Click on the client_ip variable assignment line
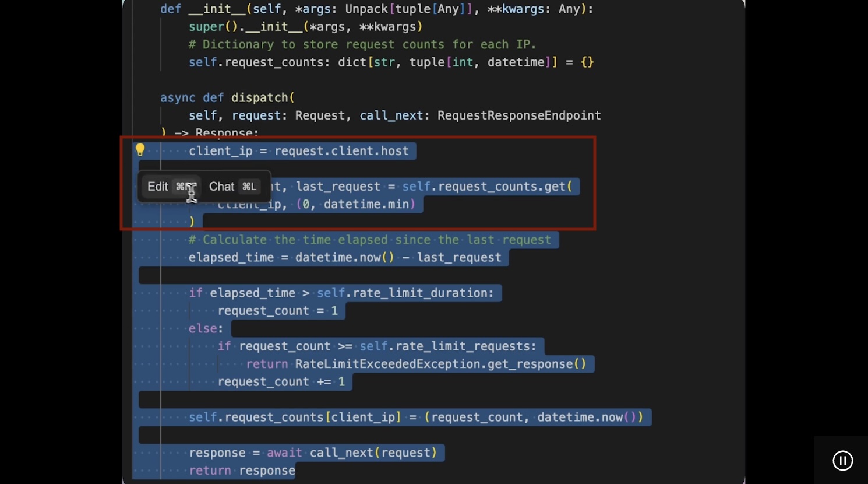 point(298,151)
